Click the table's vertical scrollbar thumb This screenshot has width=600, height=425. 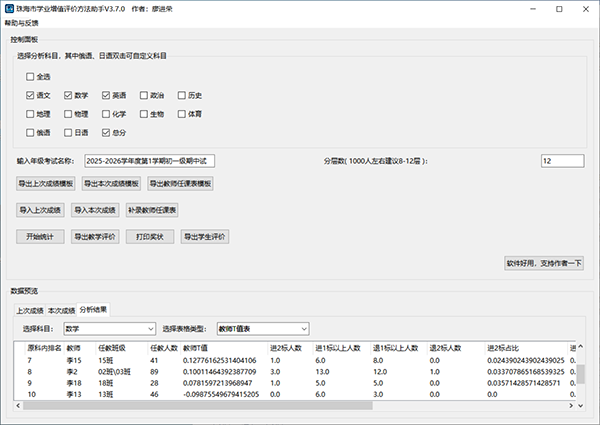580,374
